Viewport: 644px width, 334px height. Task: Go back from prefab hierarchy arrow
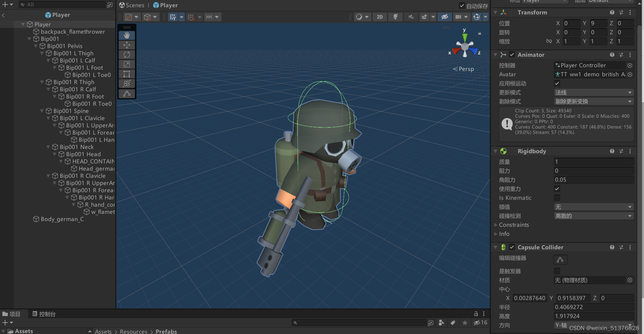point(3,15)
